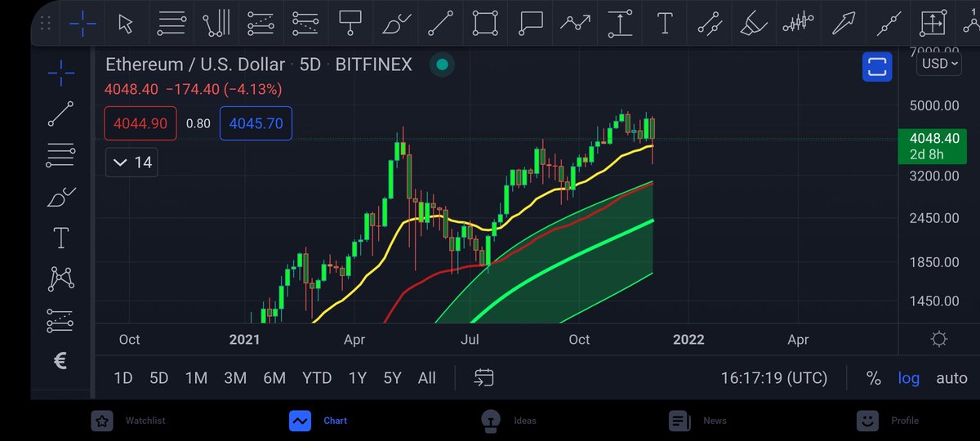Open Fibonacci lines tool in left sidebar

coord(61,154)
